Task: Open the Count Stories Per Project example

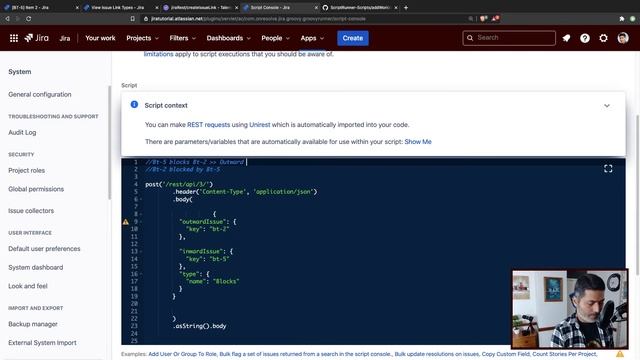Action: [564, 354]
